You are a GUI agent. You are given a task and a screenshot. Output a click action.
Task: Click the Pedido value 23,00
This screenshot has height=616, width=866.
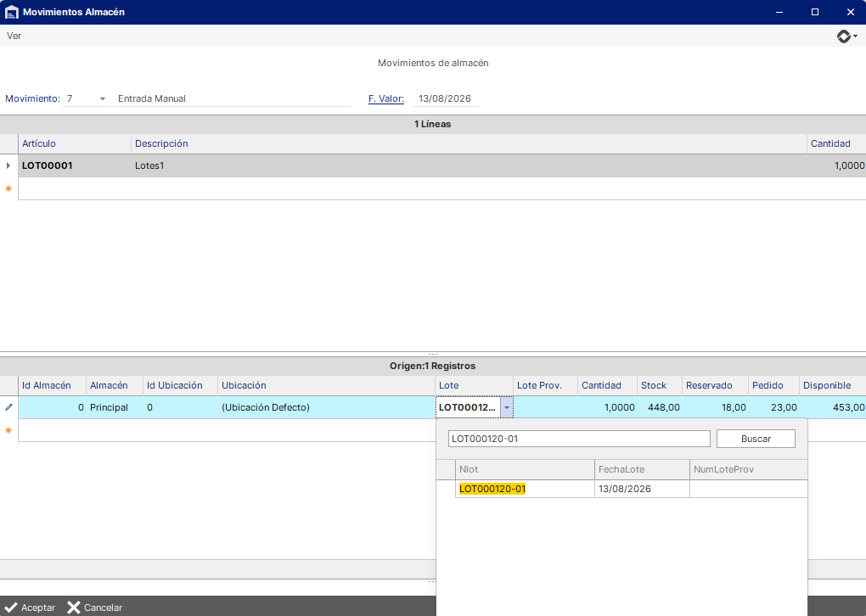773,407
